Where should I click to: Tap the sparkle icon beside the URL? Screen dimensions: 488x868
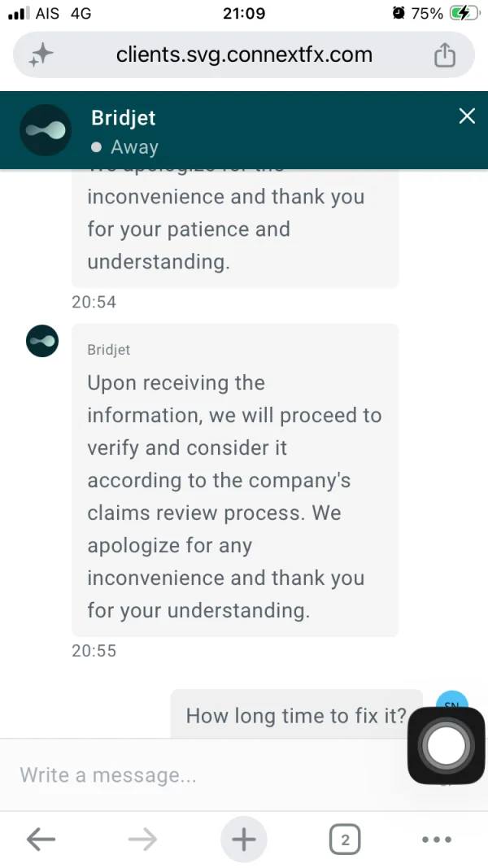pos(41,55)
